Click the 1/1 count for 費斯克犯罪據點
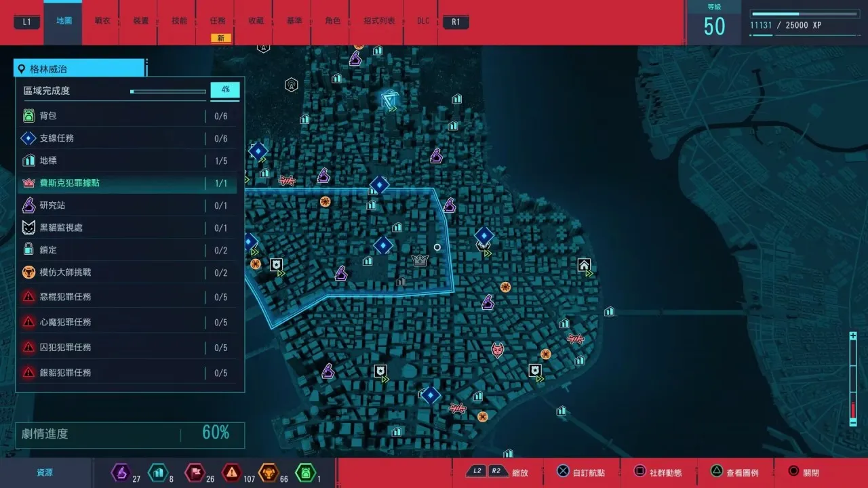 pyautogui.click(x=221, y=183)
